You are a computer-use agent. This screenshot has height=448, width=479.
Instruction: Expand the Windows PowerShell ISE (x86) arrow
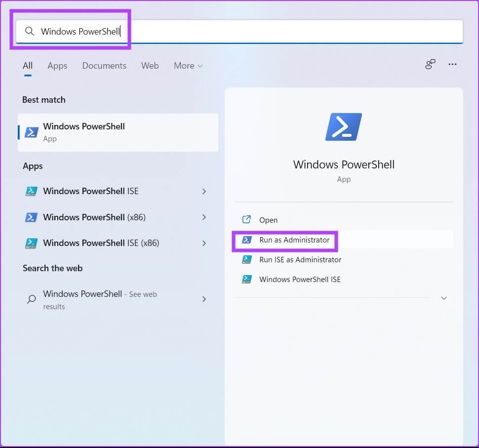pyautogui.click(x=204, y=243)
